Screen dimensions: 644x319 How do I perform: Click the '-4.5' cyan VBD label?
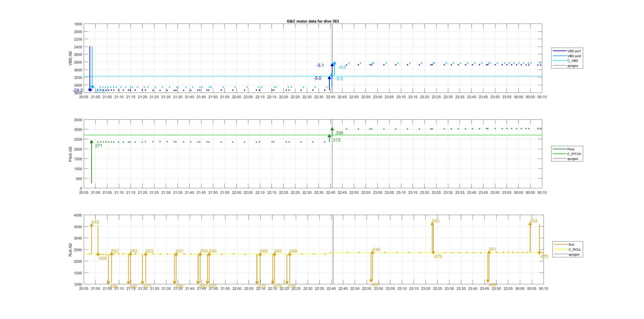[x=342, y=68]
